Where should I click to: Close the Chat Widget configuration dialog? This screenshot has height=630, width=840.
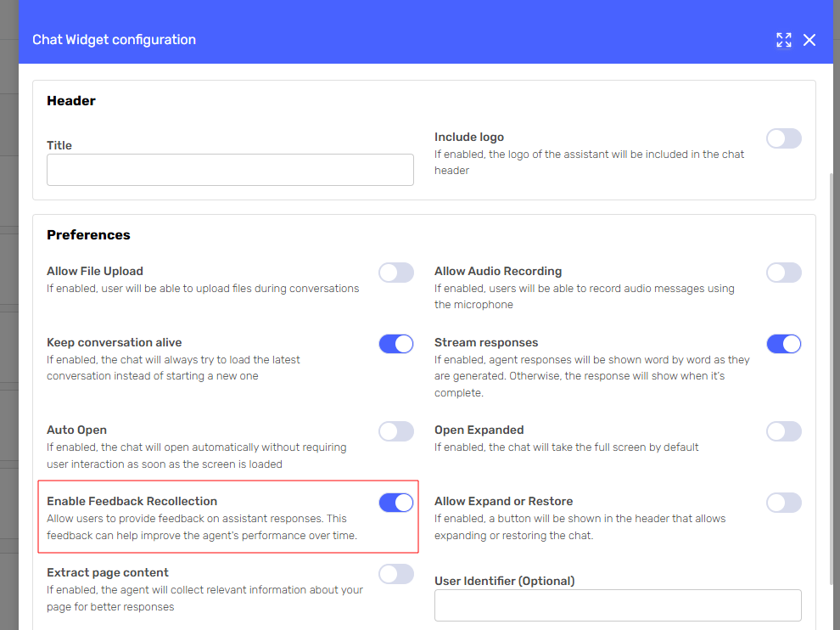click(x=809, y=40)
